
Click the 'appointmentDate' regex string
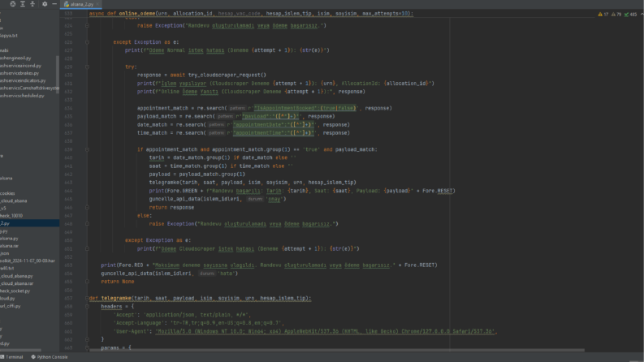273,125
